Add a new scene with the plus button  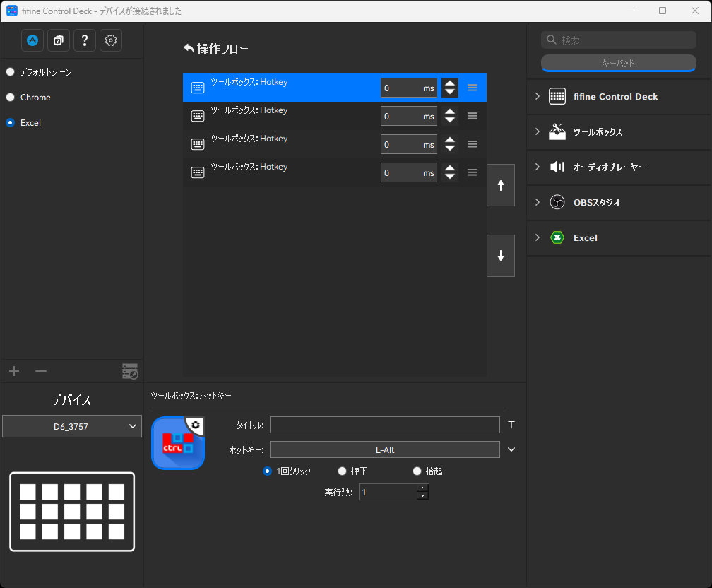13,370
